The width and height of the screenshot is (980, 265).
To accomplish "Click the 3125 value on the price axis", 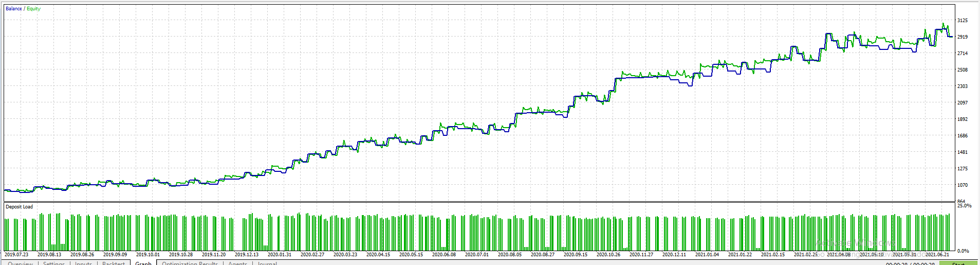I will click(963, 21).
